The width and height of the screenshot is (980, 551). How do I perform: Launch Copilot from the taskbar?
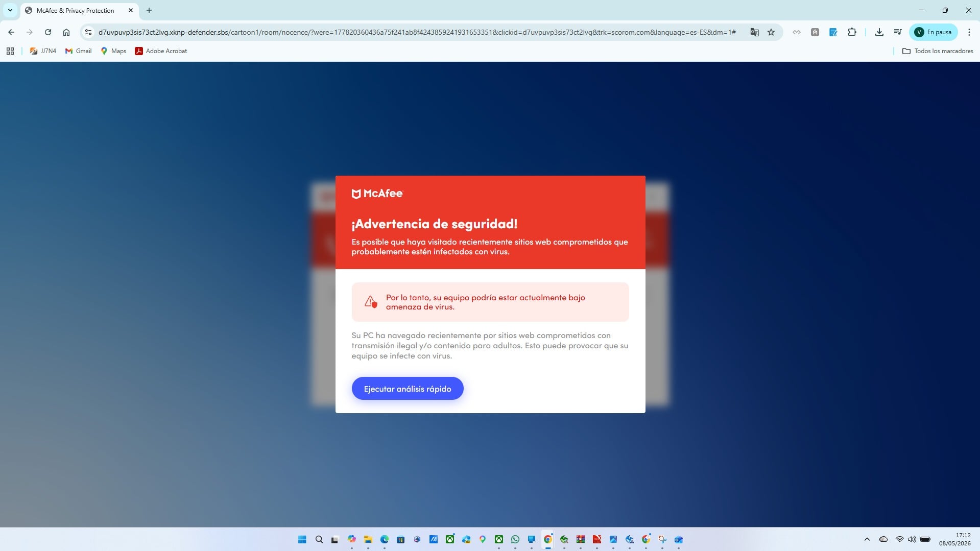[x=352, y=539]
